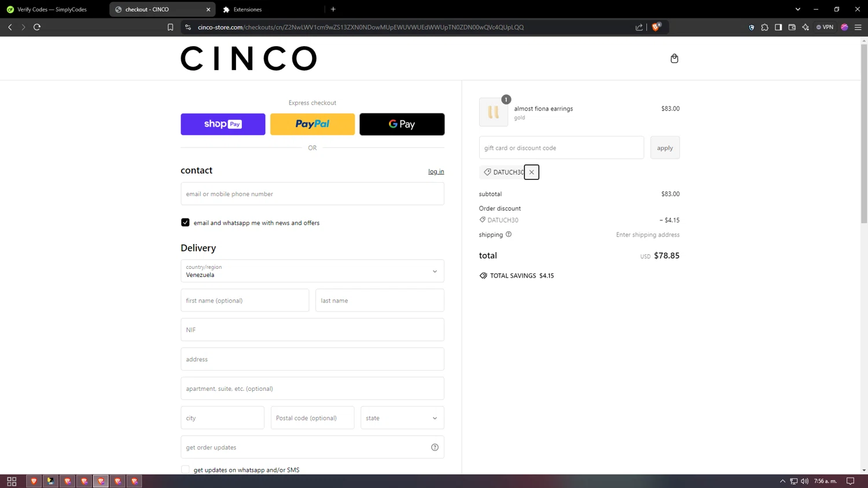Screen dimensions: 868x488
Task: Click the share page icon in address bar
Action: (639, 27)
